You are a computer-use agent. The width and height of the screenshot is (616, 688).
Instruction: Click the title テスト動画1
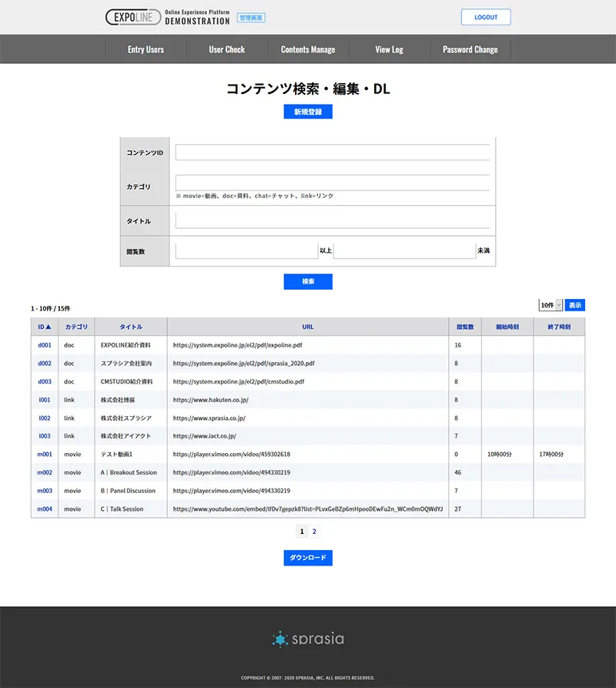(x=116, y=455)
